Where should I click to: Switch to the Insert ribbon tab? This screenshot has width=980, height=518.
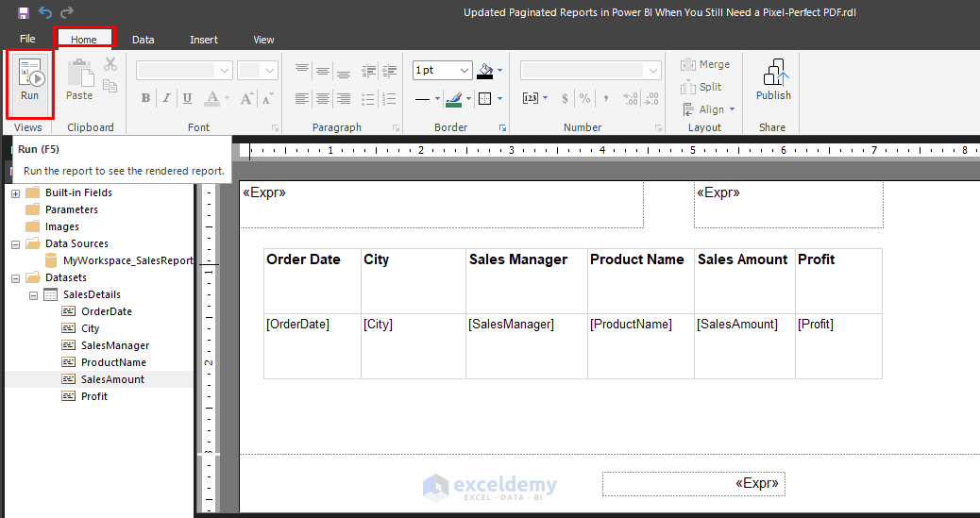204,40
